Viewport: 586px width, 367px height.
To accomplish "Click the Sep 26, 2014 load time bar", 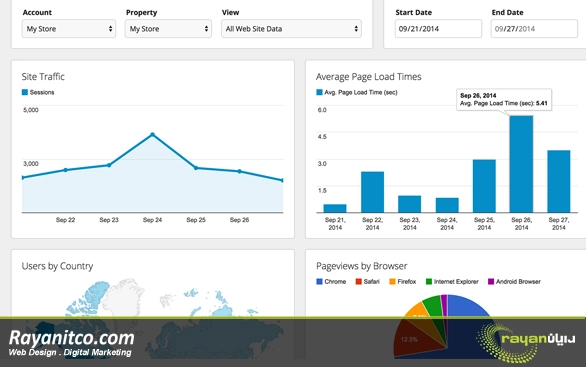I will pyautogui.click(x=521, y=164).
